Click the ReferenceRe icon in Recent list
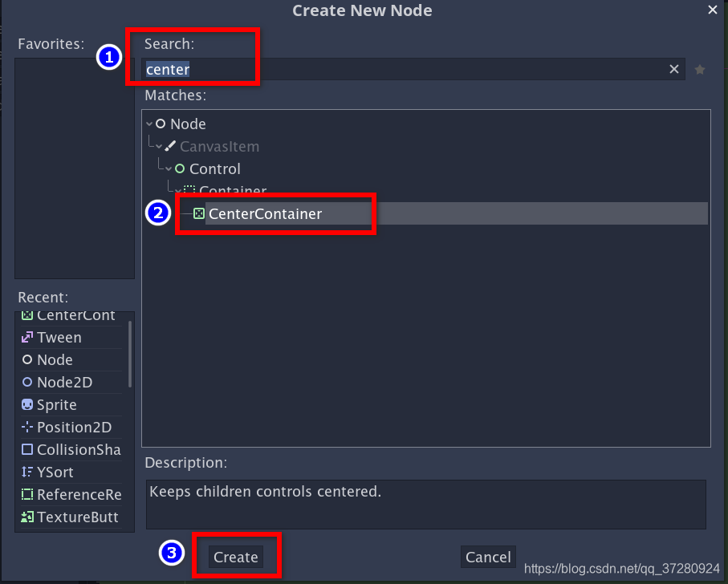The width and height of the screenshot is (728, 584). coord(27,494)
